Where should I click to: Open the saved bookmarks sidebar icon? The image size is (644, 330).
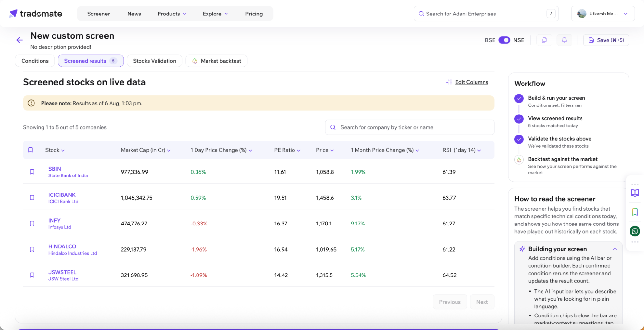[635, 212]
